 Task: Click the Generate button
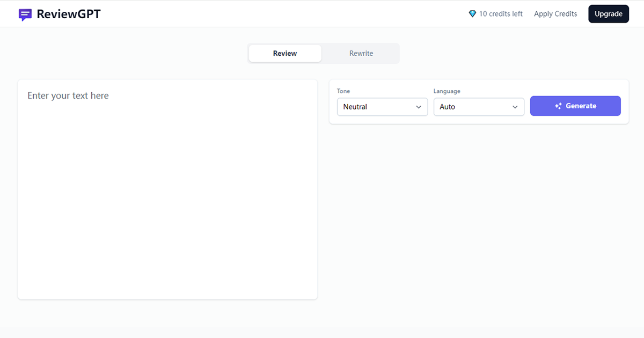[x=575, y=106]
